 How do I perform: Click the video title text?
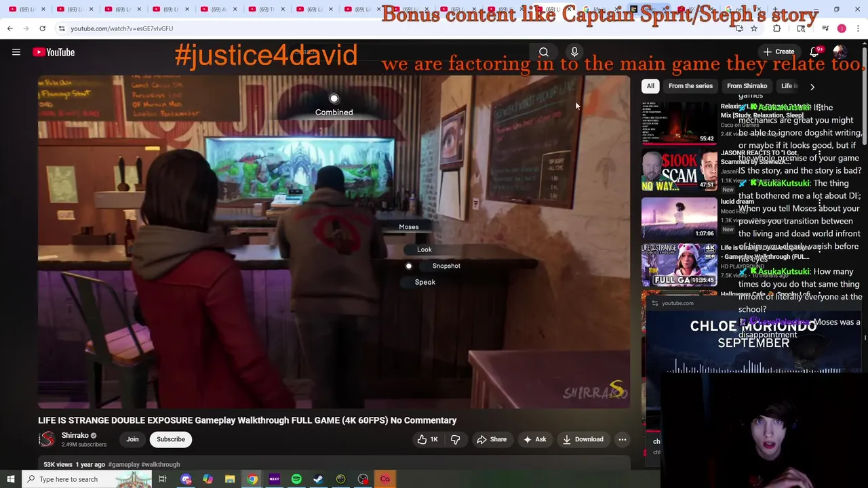248,420
